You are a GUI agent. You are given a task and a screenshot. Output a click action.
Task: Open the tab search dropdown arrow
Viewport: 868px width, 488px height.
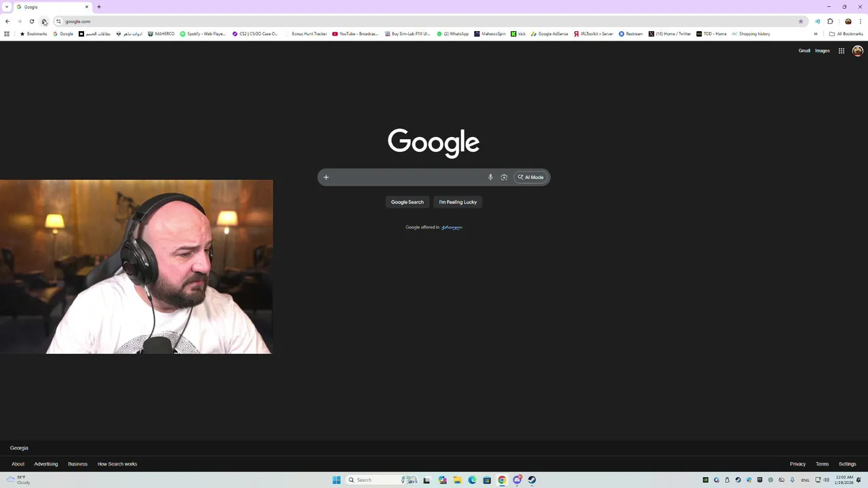pyautogui.click(x=7, y=7)
